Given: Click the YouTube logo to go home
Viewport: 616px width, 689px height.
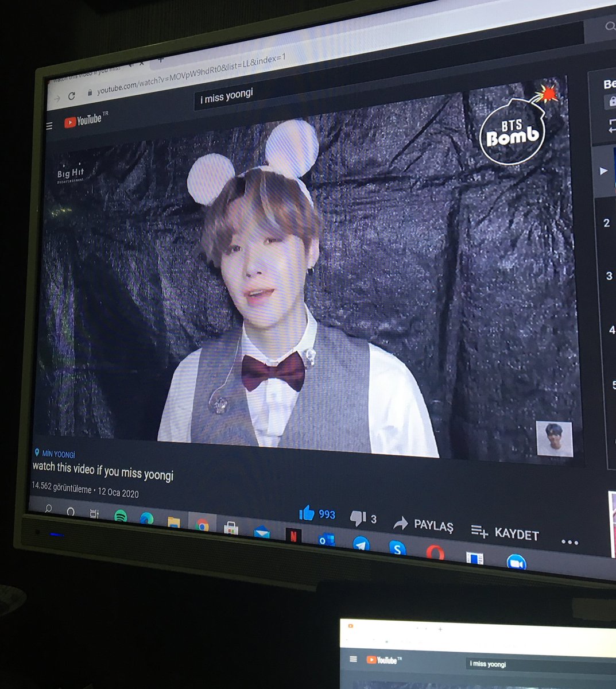Looking at the screenshot, I should pos(86,120).
